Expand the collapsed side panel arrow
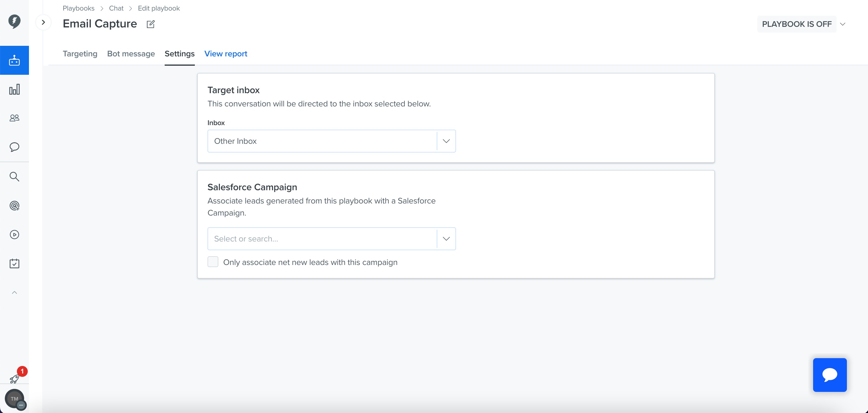The height and width of the screenshot is (413, 868). (x=43, y=22)
